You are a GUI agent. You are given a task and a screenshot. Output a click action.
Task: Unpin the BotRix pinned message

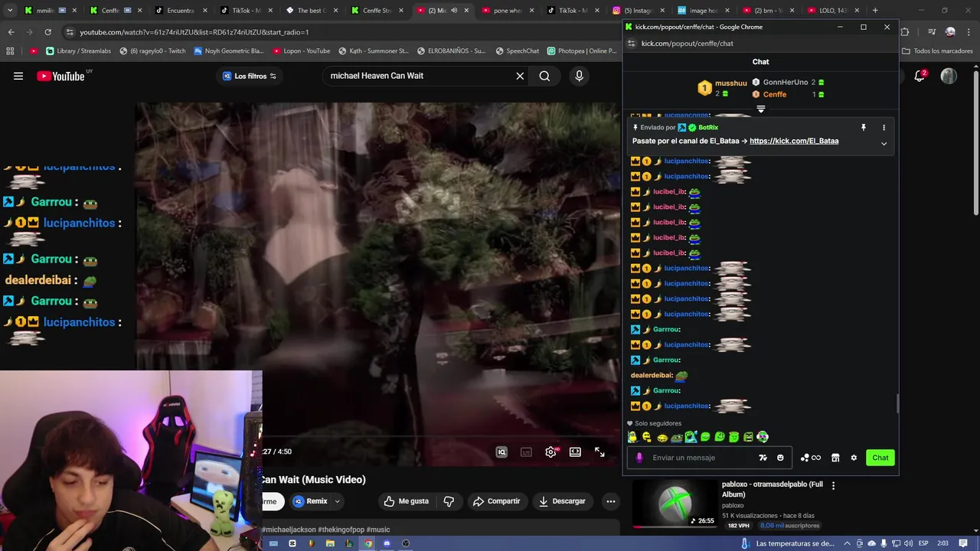(863, 128)
